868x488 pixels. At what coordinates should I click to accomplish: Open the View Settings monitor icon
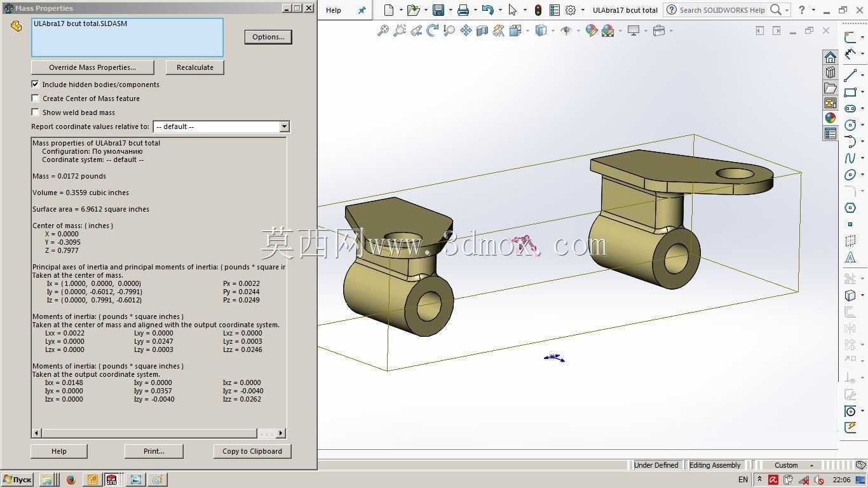(633, 30)
